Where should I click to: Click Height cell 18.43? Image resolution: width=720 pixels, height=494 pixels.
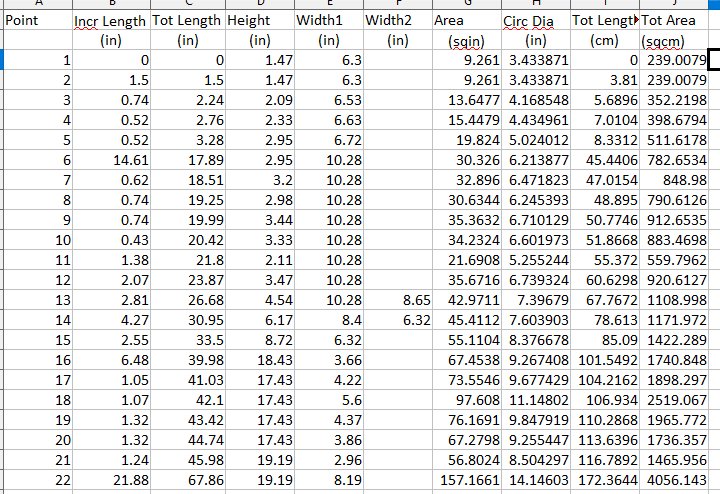pyautogui.click(x=260, y=360)
